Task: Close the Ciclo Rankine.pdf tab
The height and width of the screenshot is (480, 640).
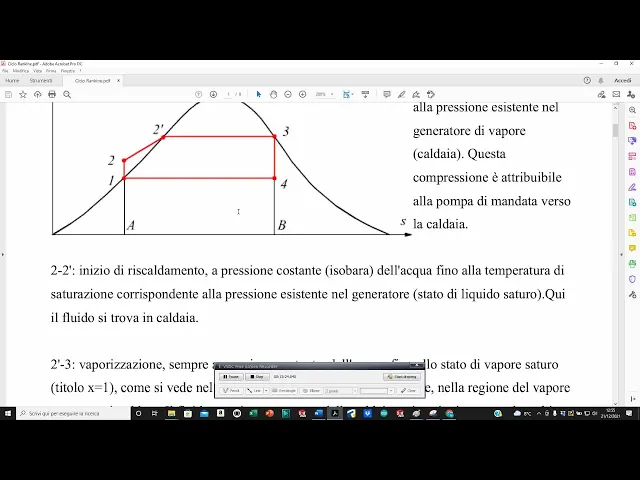Action: tap(118, 80)
